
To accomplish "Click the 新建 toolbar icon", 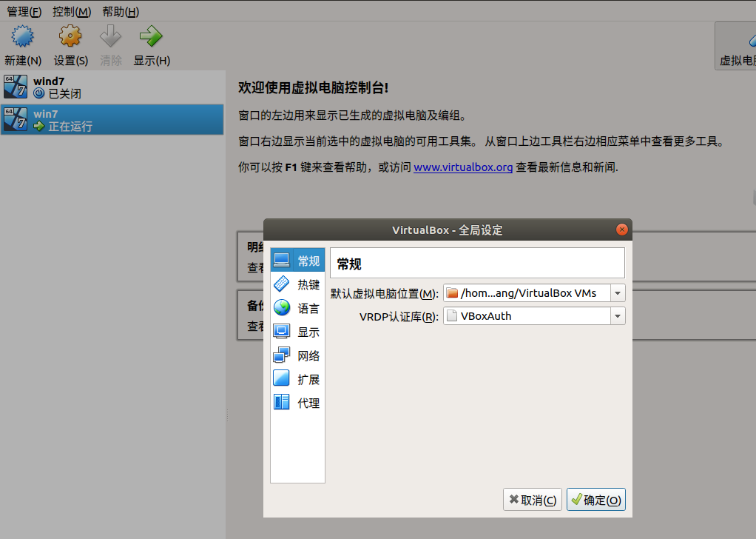I will point(22,43).
